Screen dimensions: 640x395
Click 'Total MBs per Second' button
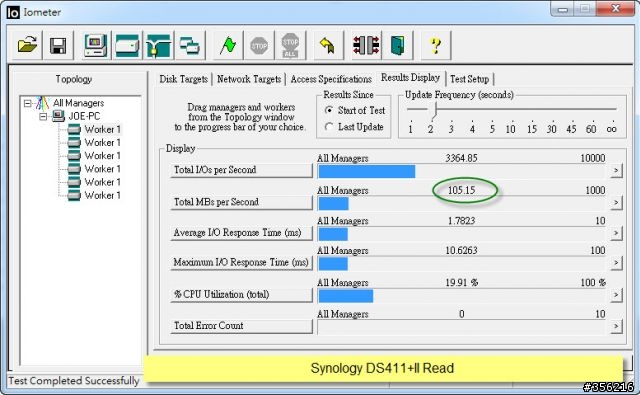tap(241, 202)
